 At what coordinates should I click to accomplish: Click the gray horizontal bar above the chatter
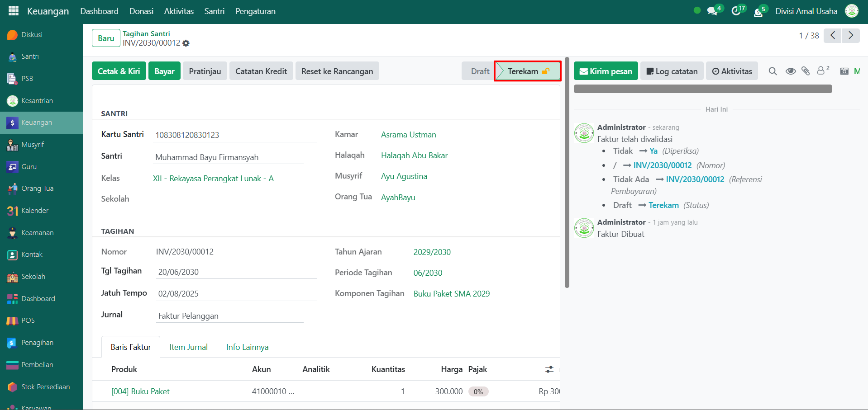(702, 89)
